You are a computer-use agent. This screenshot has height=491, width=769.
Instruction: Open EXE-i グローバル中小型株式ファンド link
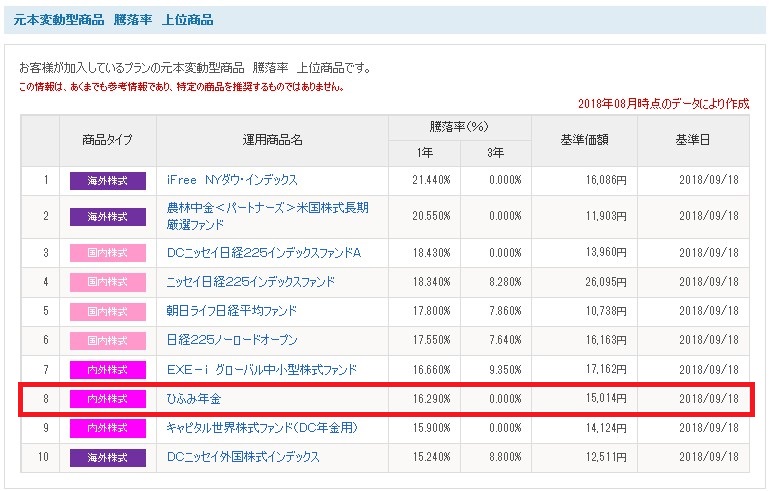pyautogui.click(x=262, y=369)
